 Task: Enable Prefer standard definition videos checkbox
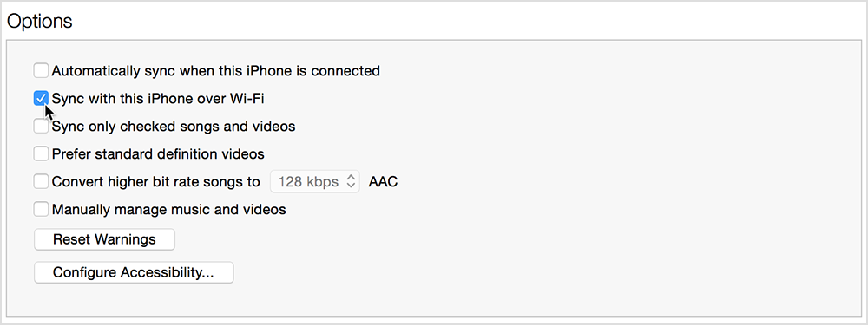click(41, 153)
